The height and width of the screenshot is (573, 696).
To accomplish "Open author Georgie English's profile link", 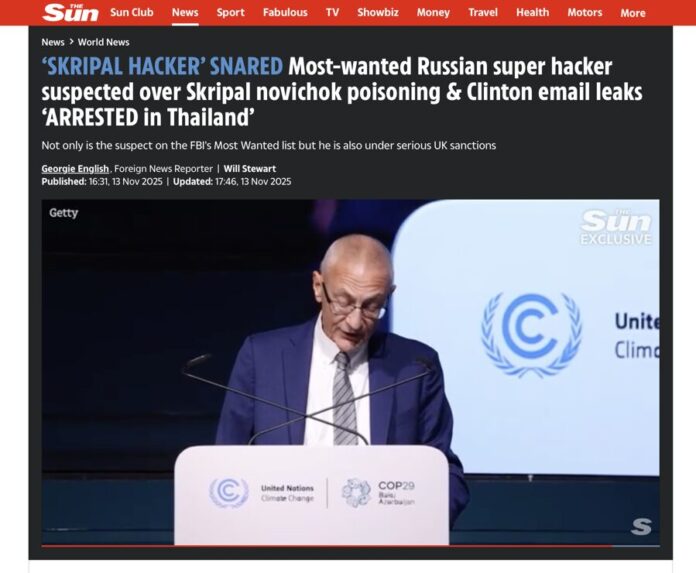I will click(75, 169).
